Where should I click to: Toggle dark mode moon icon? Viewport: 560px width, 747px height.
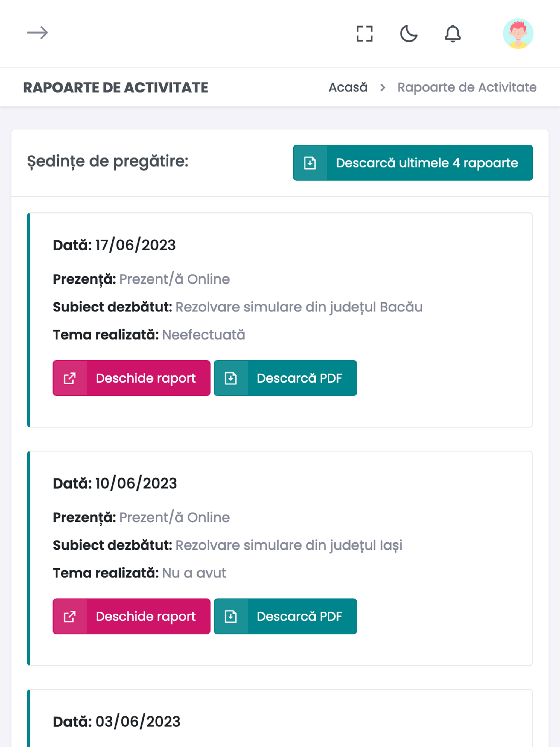click(x=409, y=33)
